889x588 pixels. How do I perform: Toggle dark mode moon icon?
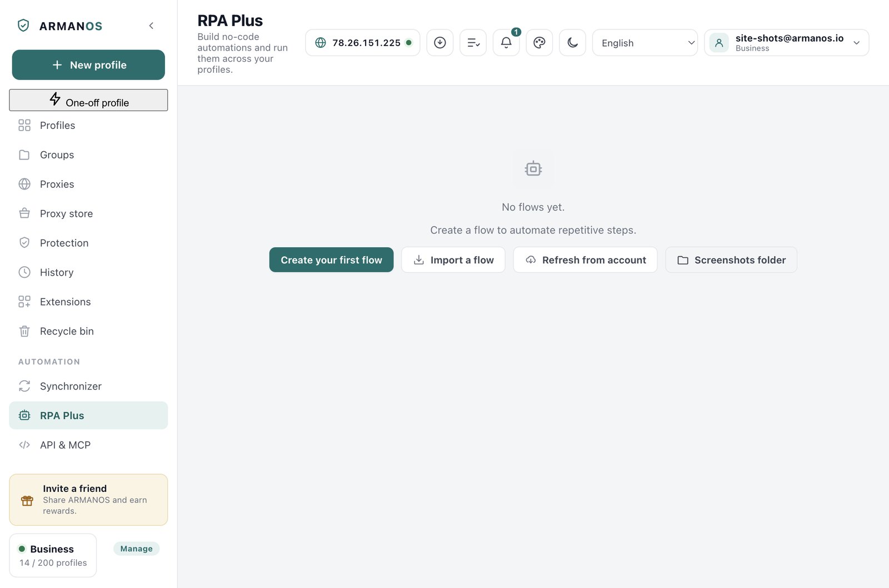click(573, 43)
